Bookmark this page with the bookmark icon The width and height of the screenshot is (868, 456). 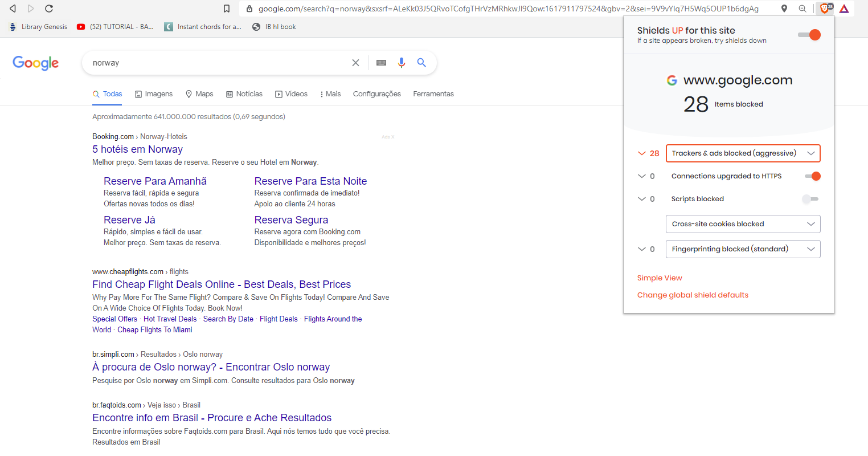(227, 9)
